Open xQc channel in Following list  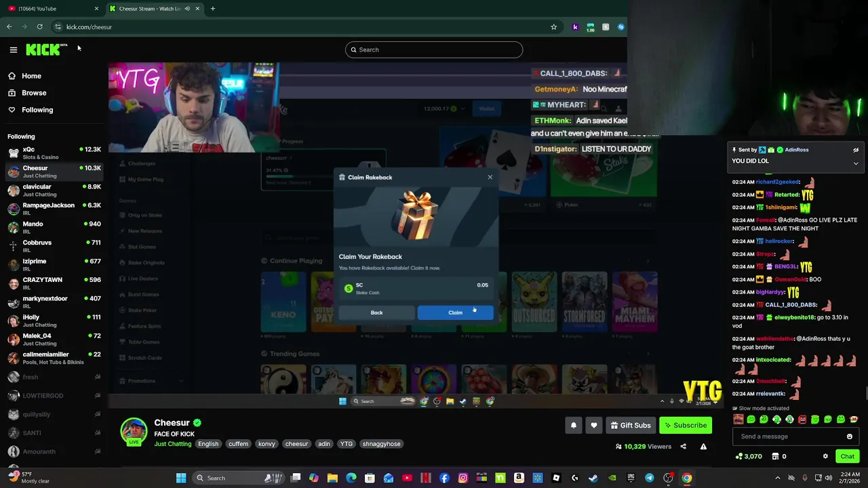click(54, 153)
